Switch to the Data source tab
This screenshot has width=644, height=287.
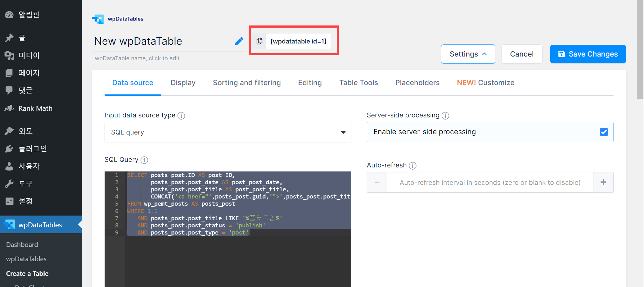133,83
